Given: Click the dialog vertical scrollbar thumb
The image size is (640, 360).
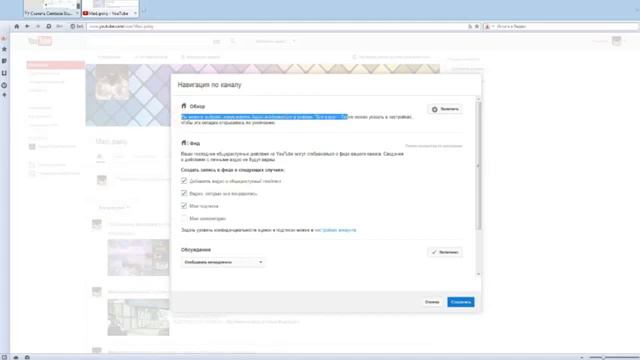Looking at the screenshot, I should tap(478, 165).
